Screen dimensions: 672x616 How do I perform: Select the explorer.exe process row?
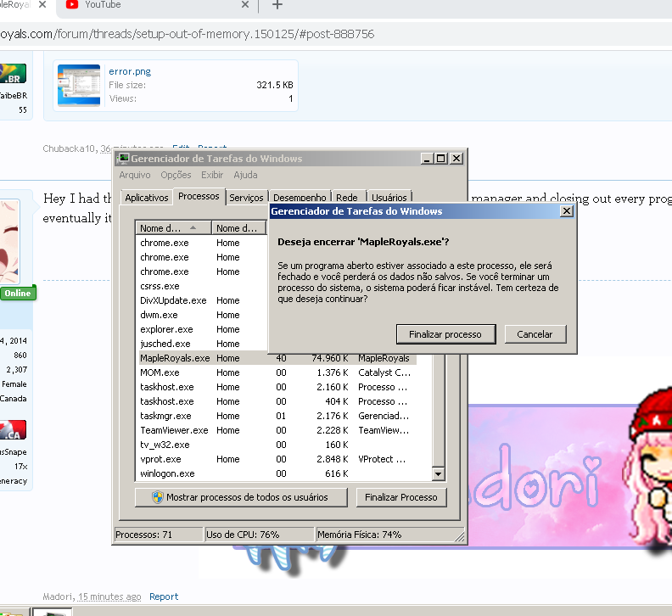click(203, 329)
